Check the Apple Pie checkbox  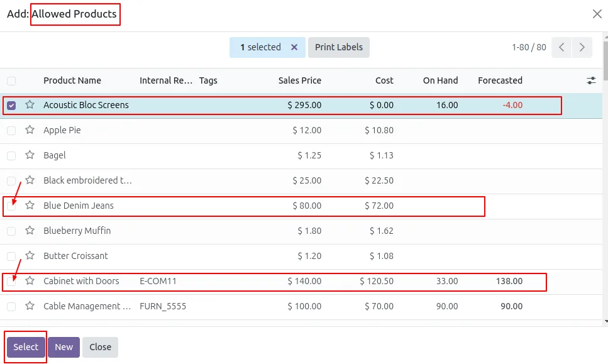coord(11,131)
